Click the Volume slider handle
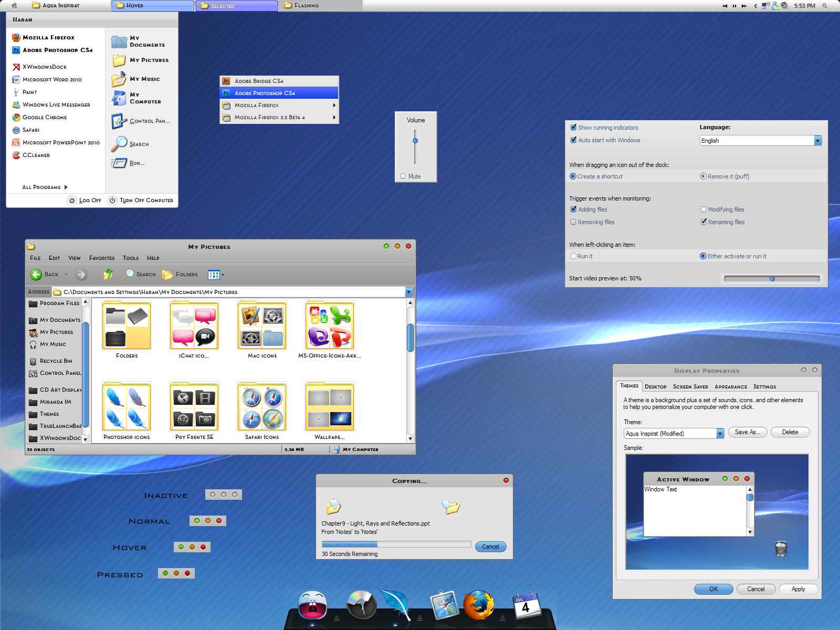This screenshot has width=840, height=630. pos(415,141)
